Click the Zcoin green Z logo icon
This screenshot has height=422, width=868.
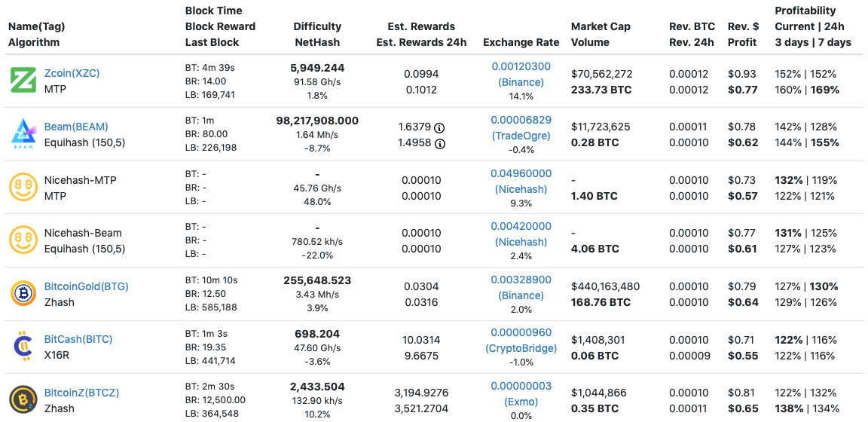tap(23, 81)
